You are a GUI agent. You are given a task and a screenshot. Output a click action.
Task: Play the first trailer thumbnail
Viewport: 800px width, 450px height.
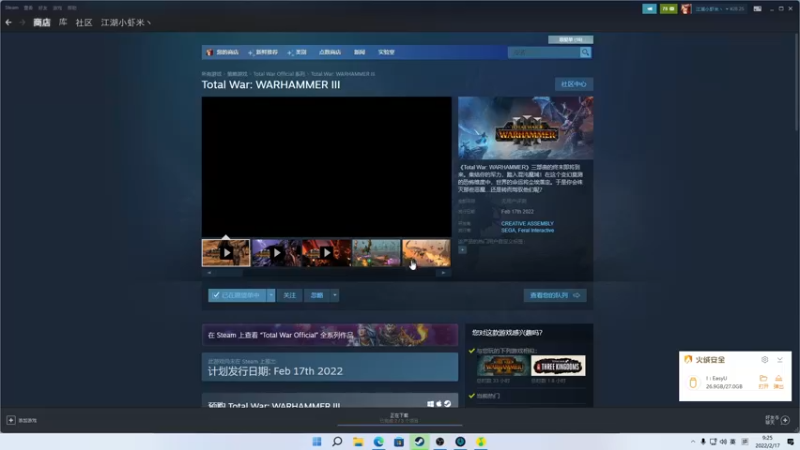click(226, 253)
